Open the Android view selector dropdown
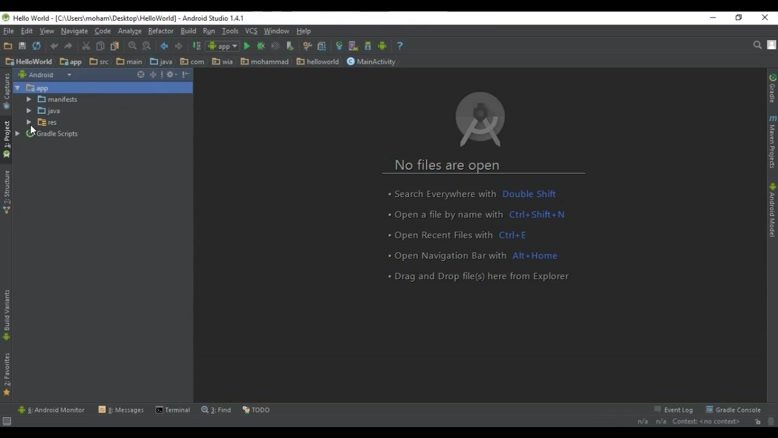Screen dimensions: 778x438 point(46,74)
